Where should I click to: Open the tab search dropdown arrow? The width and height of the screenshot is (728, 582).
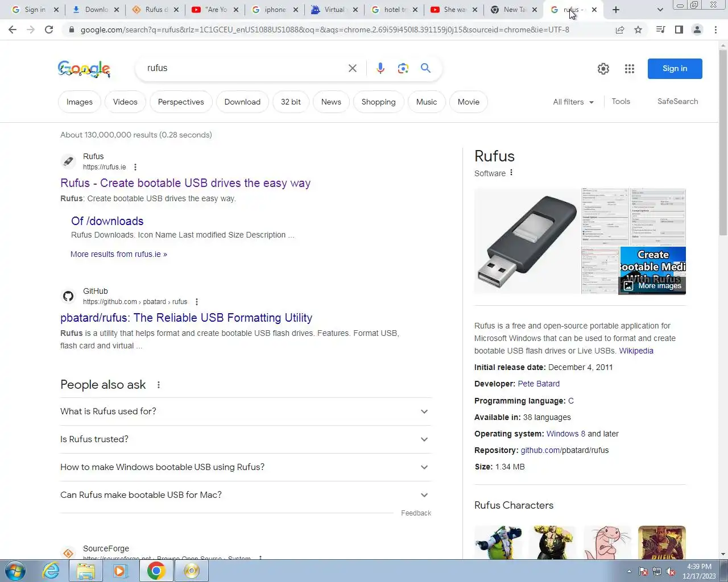pos(660,10)
